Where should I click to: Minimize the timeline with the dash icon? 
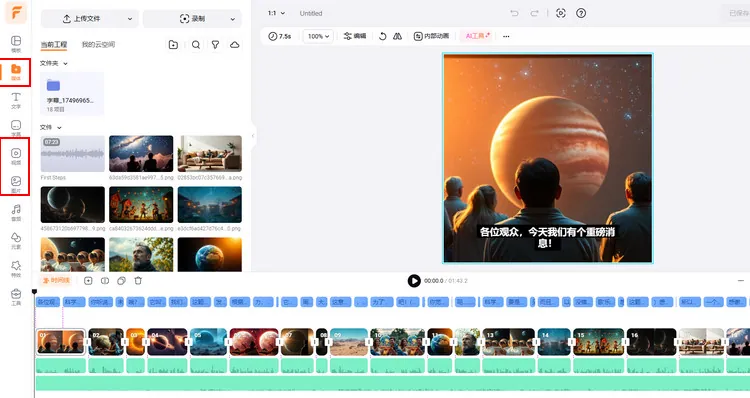click(x=741, y=281)
